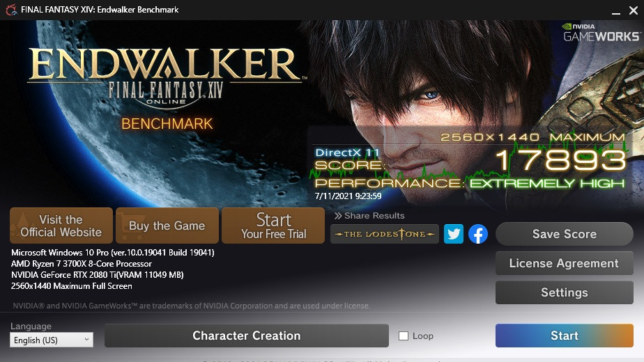Expand the Language dropdown showing English (US)
This screenshot has width=644, height=362.
tap(51, 340)
